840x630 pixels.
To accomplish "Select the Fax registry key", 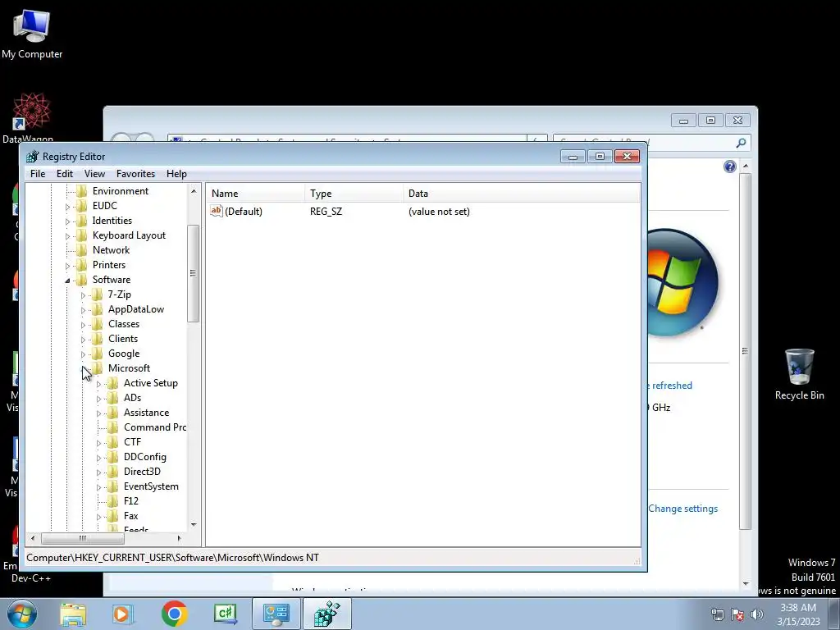I will 130,516.
